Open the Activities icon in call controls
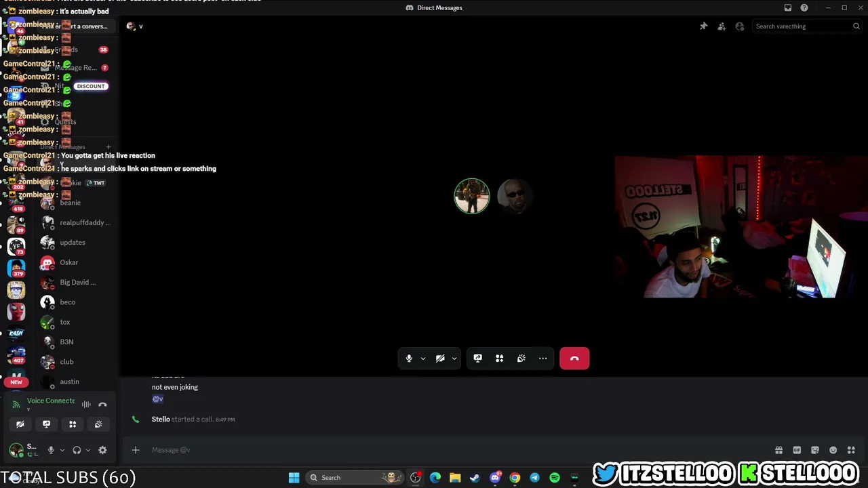This screenshot has height=488, width=868. 500,359
